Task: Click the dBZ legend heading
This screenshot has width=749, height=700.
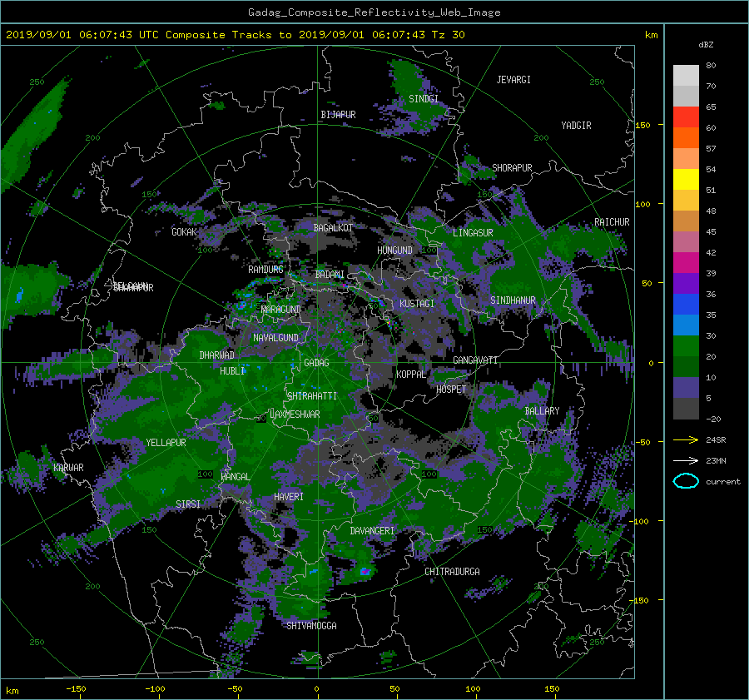Action: point(706,45)
